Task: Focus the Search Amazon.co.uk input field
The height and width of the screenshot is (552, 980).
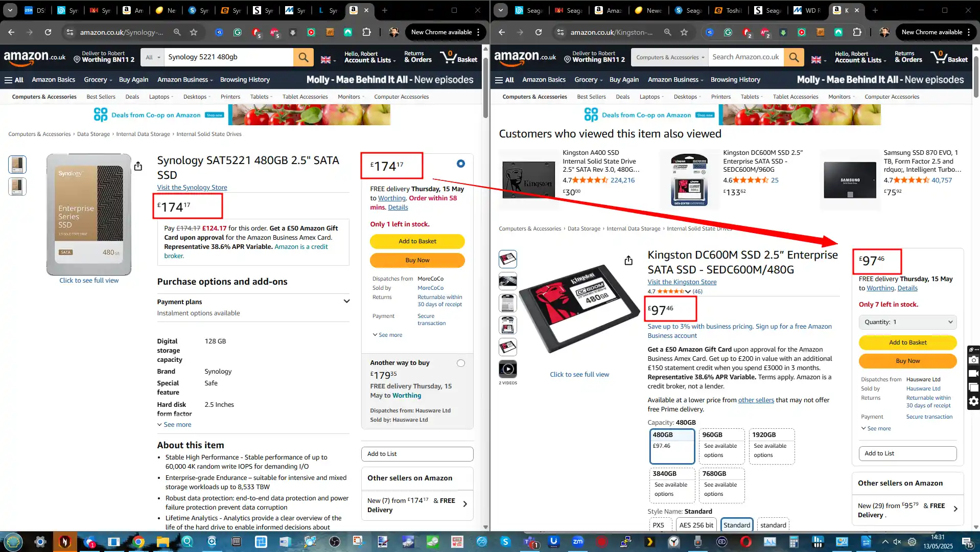Action: pyautogui.click(x=746, y=57)
